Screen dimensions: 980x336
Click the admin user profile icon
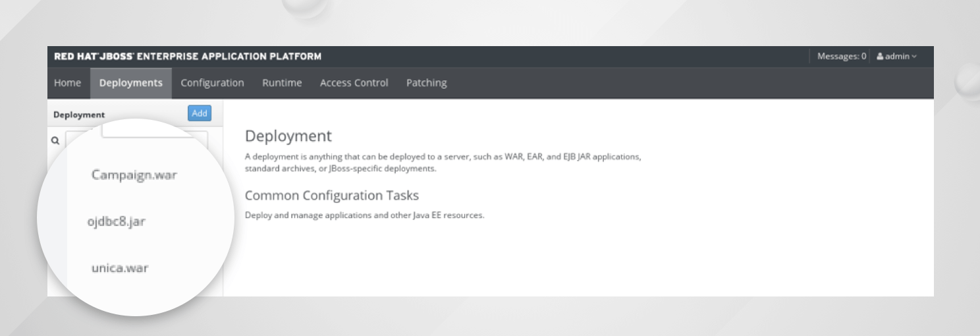click(880, 57)
